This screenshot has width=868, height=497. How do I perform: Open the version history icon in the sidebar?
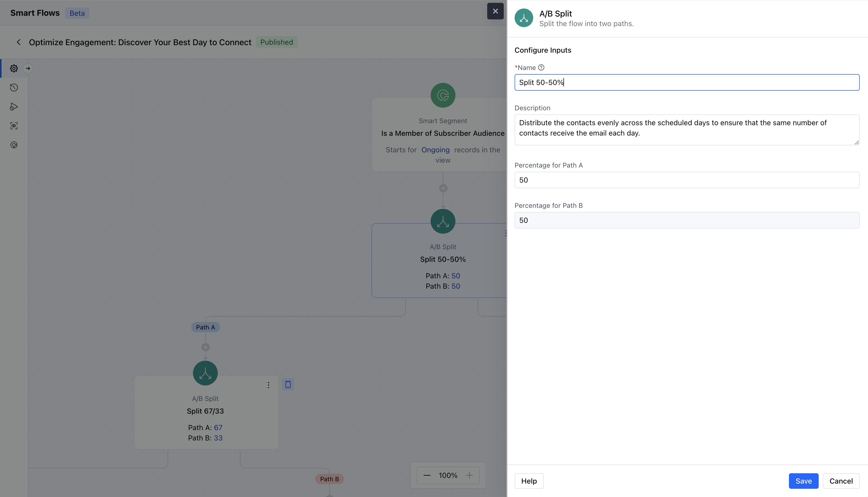coord(14,88)
